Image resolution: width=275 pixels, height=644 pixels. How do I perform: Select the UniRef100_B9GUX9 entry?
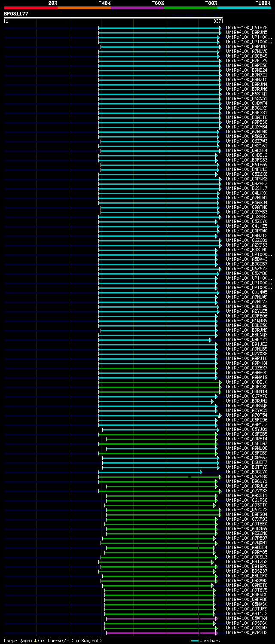tap(247, 108)
